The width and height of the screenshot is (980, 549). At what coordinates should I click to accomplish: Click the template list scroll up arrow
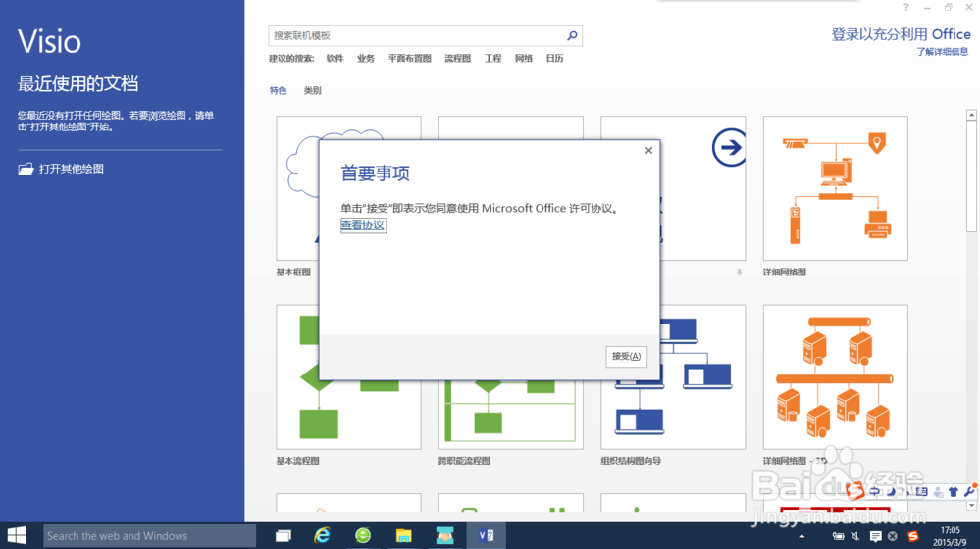(971, 115)
